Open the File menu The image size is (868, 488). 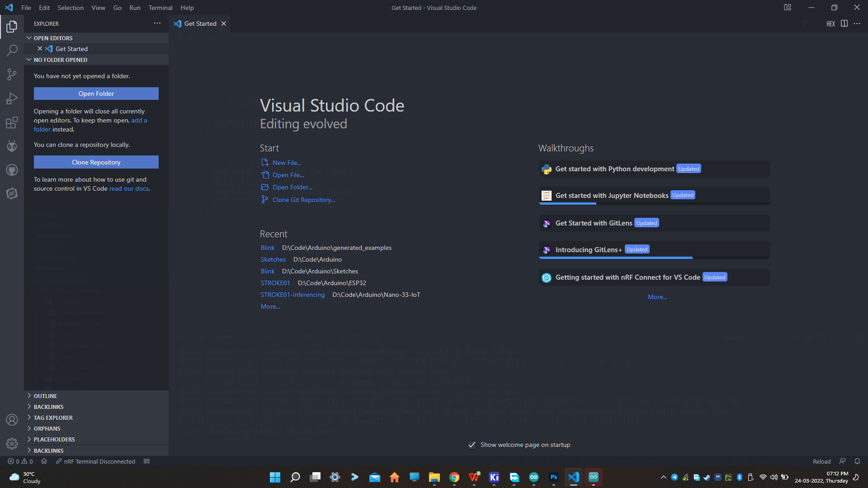pos(26,8)
